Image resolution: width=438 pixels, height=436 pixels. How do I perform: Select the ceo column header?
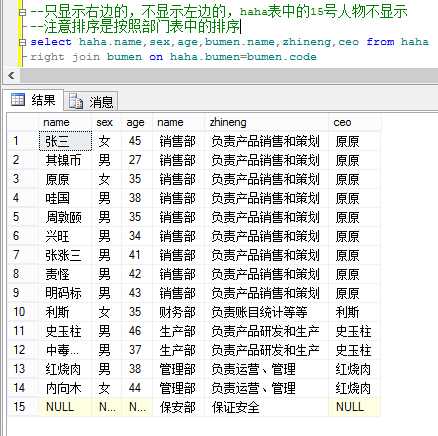point(354,122)
